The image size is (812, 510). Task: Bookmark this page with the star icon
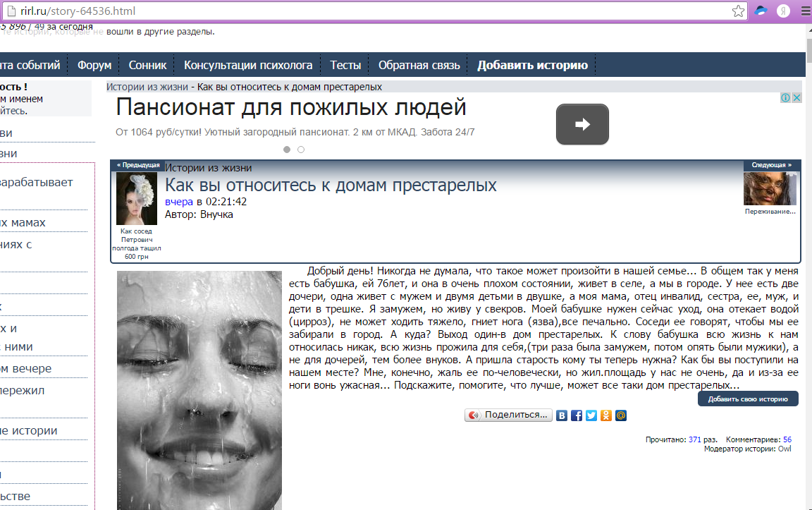pyautogui.click(x=738, y=11)
